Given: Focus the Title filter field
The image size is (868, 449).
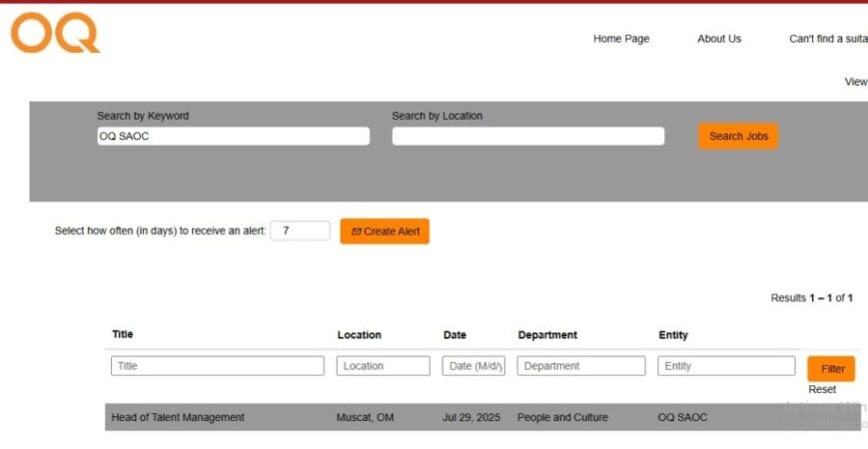Looking at the screenshot, I should coord(218,366).
